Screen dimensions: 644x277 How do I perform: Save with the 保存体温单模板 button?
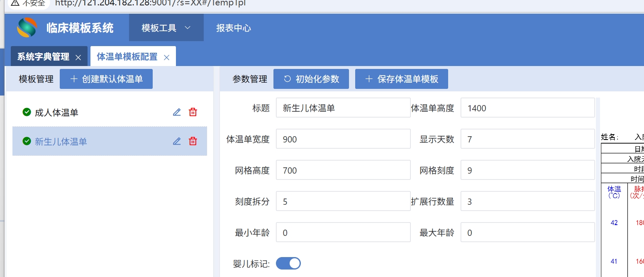(x=401, y=79)
